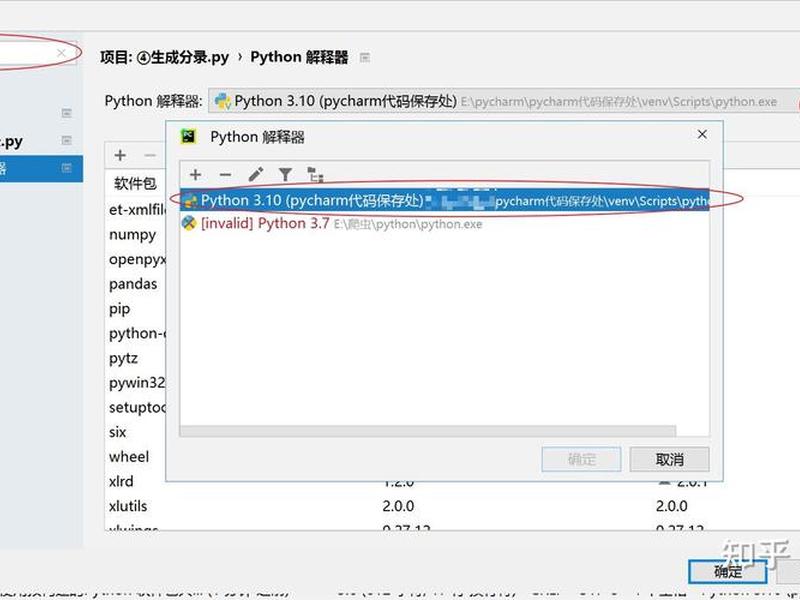The height and width of the screenshot is (600, 800).
Task: Click PyCharm icon in dialog title
Action: click(x=188, y=136)
